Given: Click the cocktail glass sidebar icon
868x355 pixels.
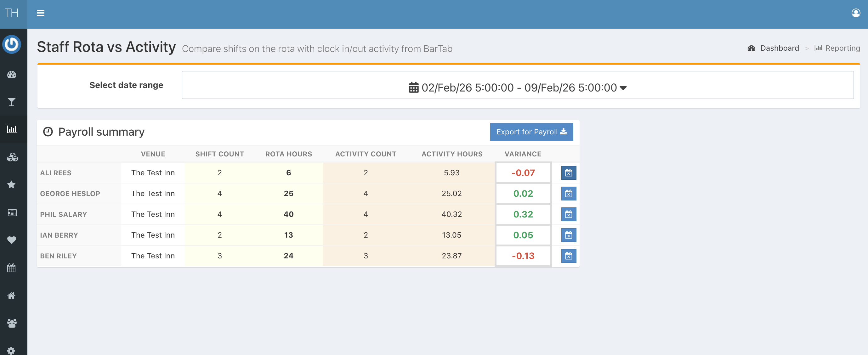Looking at the screenshot, I should click(12, 102).
